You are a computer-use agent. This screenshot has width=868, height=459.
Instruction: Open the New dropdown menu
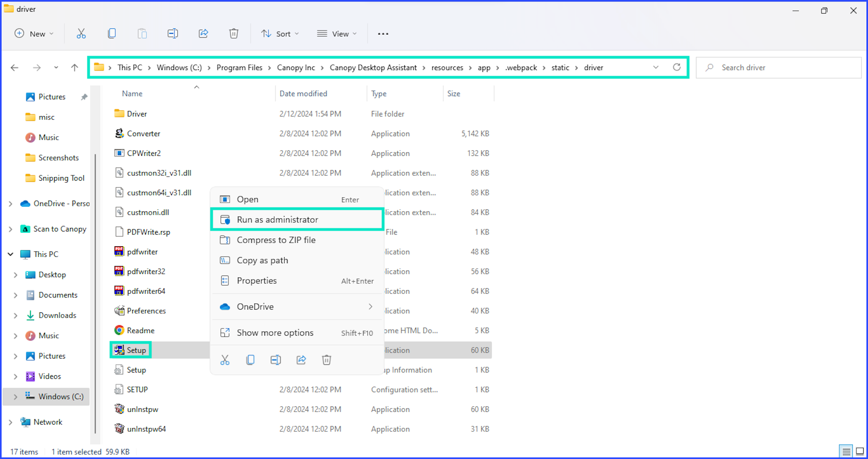[34, 34]
